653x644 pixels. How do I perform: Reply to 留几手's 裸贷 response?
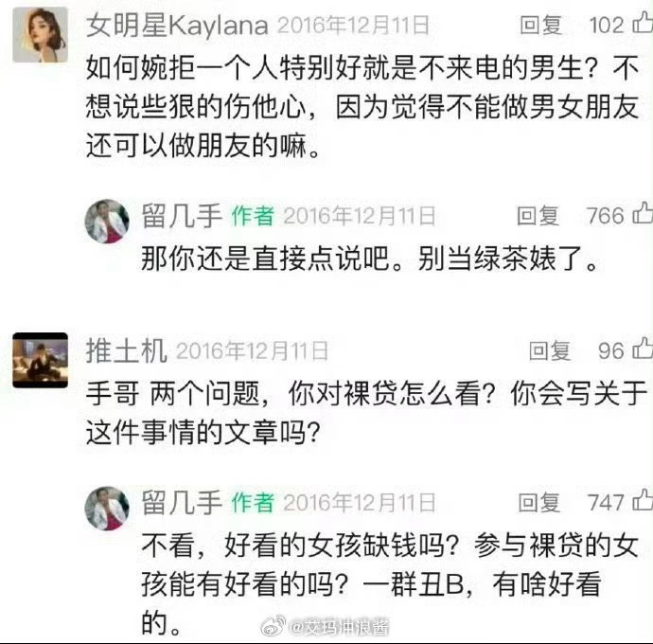539,502
